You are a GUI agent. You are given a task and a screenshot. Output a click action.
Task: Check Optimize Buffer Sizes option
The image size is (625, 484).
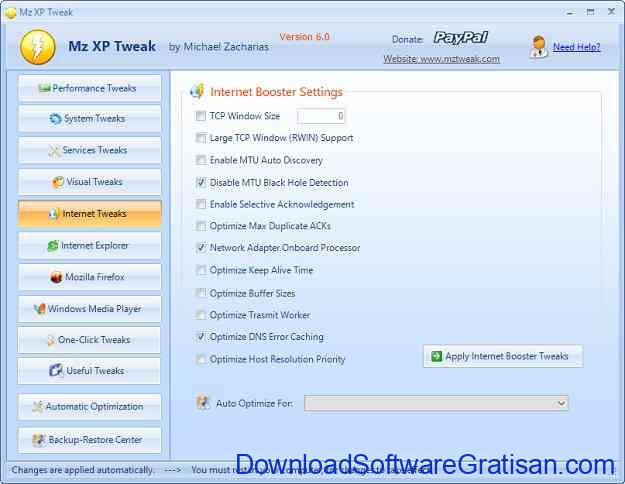pos(200,293)
